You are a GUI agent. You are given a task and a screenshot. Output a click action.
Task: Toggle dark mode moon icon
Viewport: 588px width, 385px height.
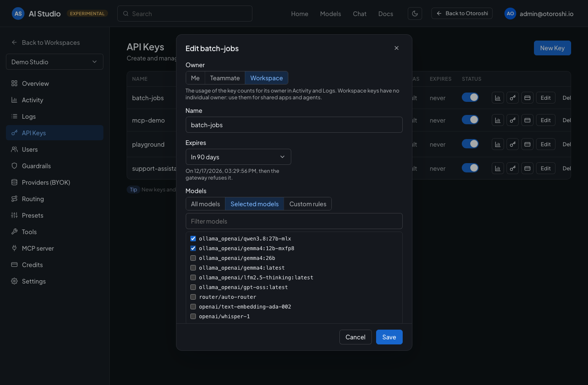[x=415, y=14]
